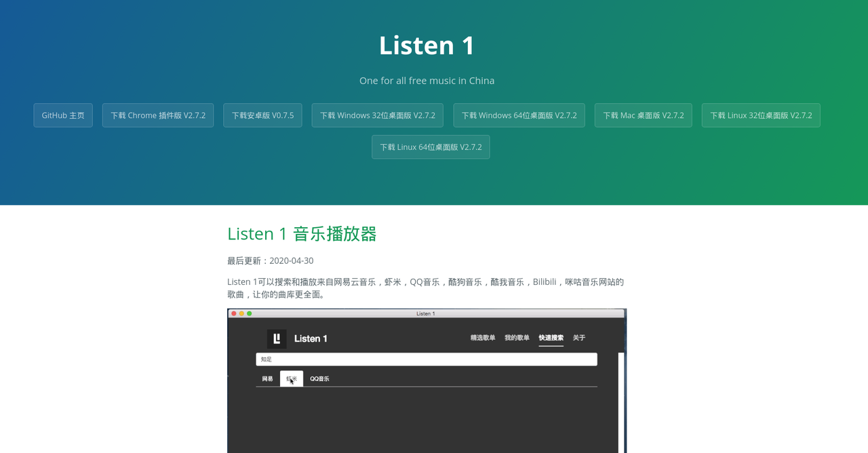
Task: Click the yellow minimize dot in screenshot
Action: [241, 313]
